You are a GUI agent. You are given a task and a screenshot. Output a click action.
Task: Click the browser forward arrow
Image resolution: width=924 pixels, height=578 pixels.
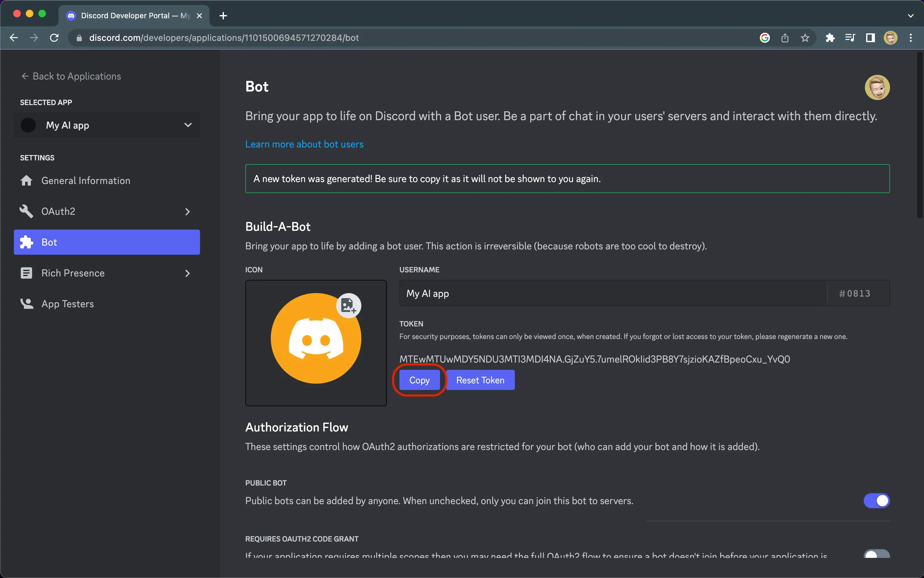click(x=34, y=37)
